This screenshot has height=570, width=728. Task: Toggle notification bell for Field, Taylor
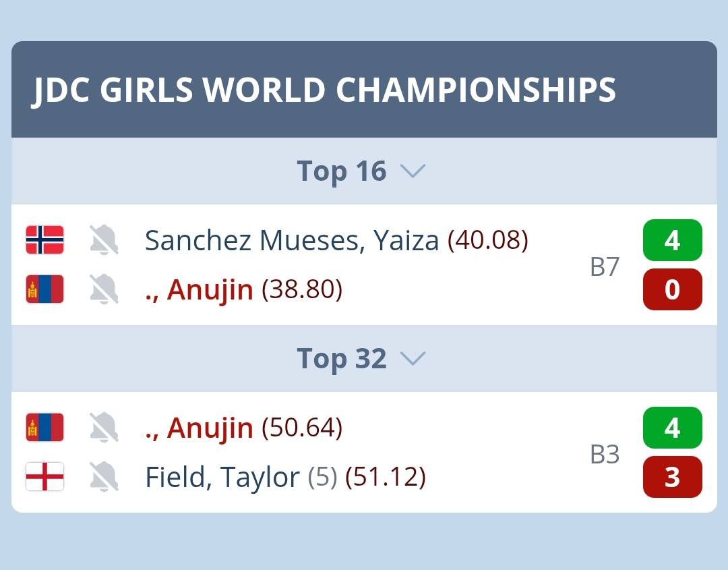(x=104, y=477)
